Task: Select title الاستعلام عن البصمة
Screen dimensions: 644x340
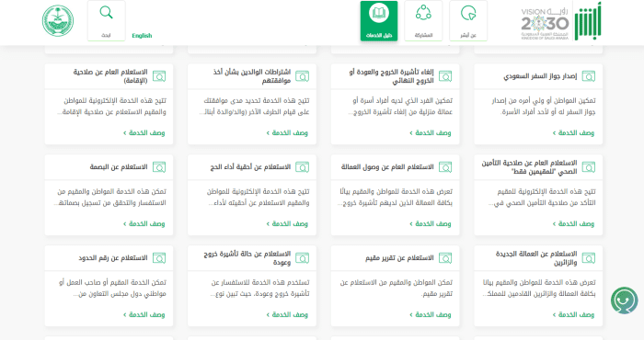Action: [119, 167]
